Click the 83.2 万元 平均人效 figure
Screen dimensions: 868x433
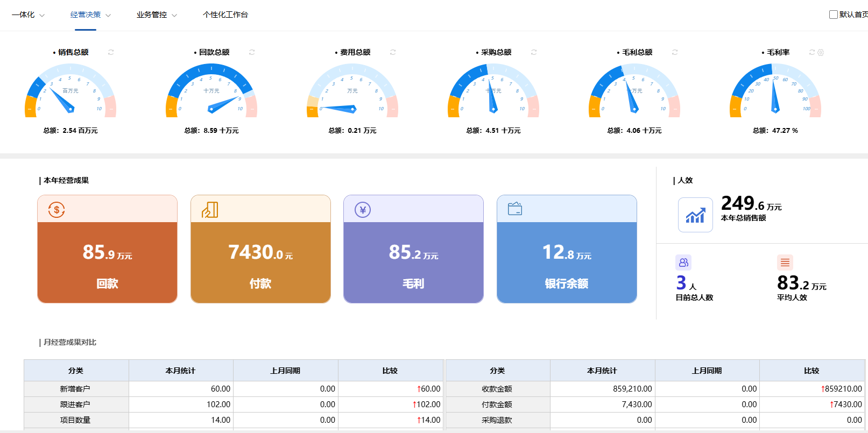point(801,283)
